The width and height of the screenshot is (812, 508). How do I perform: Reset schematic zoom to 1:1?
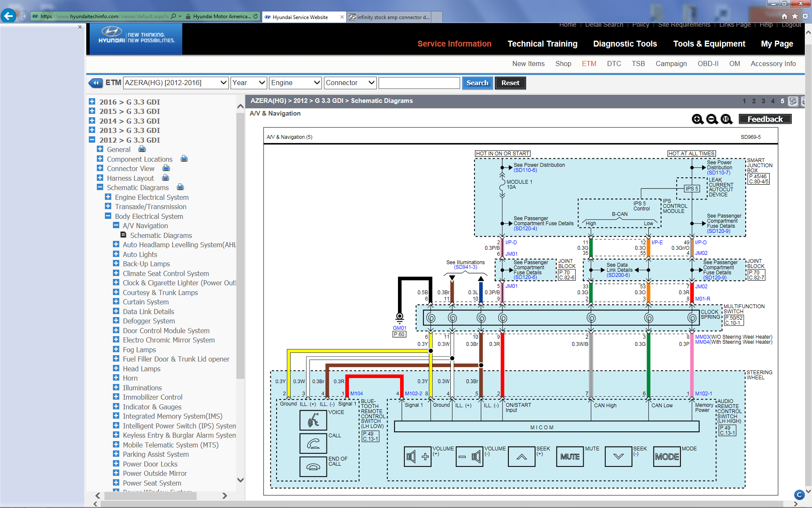(726, 119)
